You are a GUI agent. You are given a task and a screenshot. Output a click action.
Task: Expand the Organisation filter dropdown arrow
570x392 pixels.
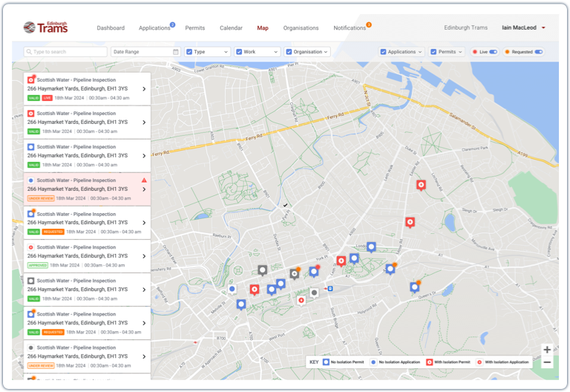pos(326,52)
